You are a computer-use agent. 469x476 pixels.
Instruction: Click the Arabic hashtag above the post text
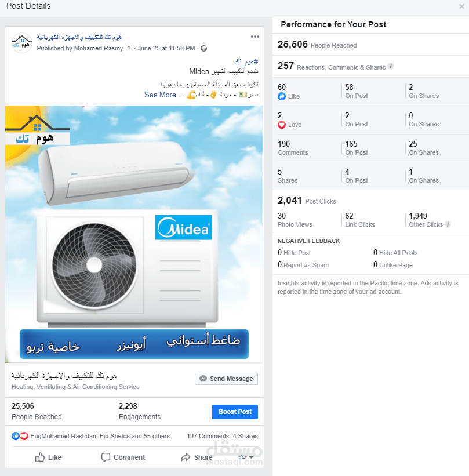click(246, 61)
